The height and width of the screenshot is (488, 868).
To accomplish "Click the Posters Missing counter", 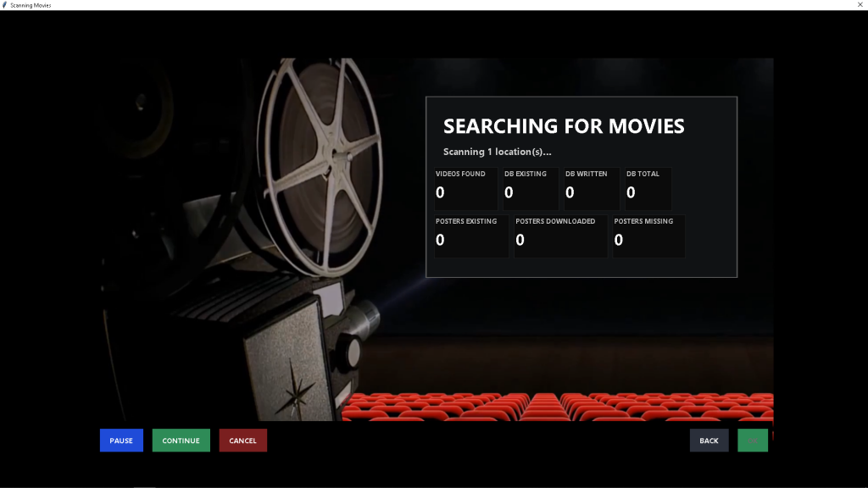I will [x=648, y=236].
